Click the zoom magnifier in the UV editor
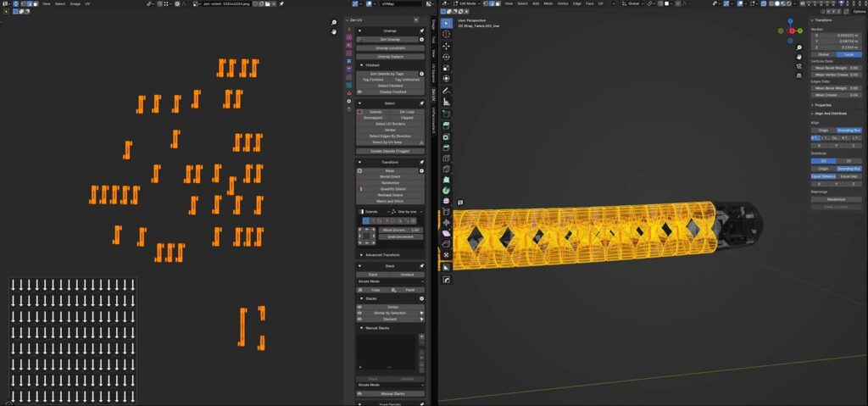 [334, 23]
